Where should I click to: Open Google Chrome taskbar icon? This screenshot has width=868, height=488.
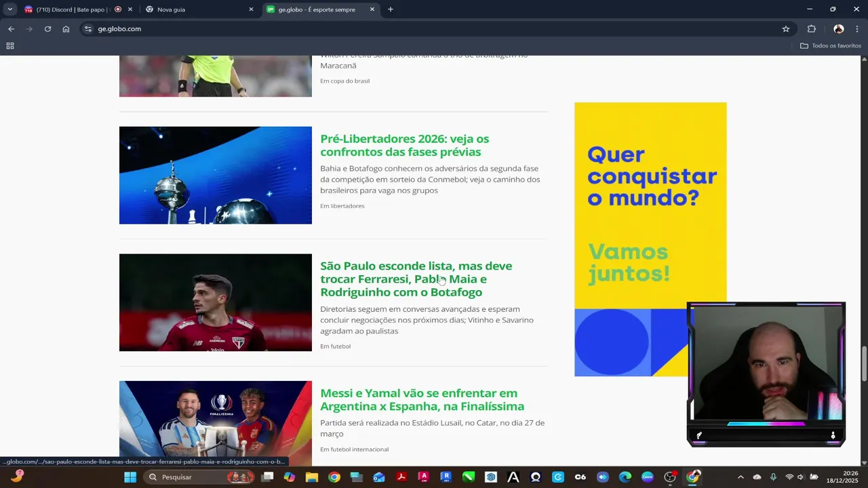coord(334,477)
